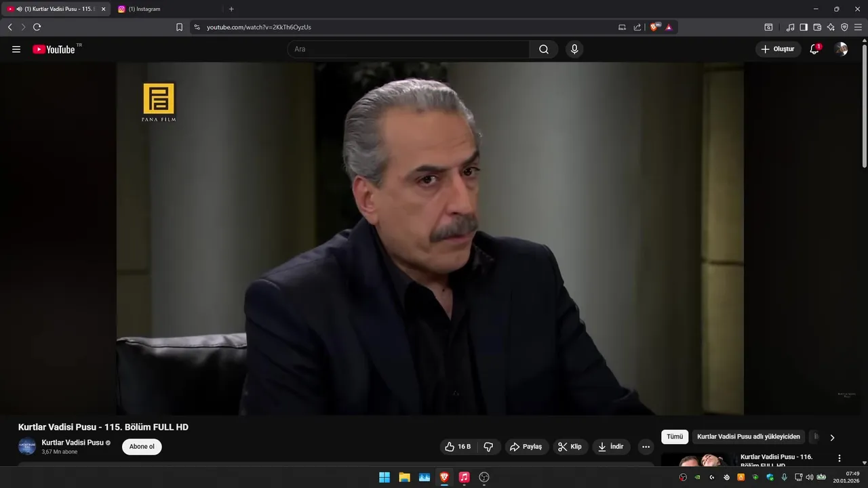Toggle play on the video player
This screenshot has width=868, height=488.
[430, 239]
